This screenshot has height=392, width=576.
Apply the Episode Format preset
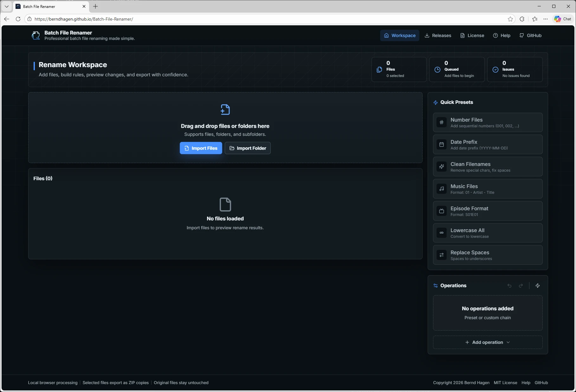pyautogui.click(x=488, y=211)
